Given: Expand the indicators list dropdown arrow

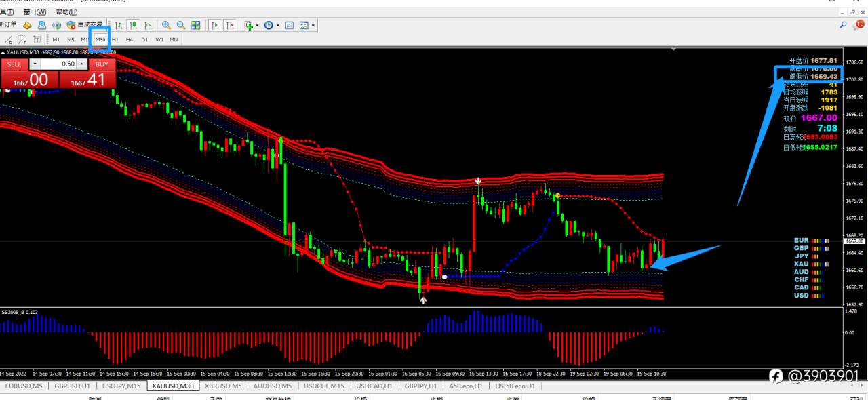Looking at the screenshot, I should (258, 26).
